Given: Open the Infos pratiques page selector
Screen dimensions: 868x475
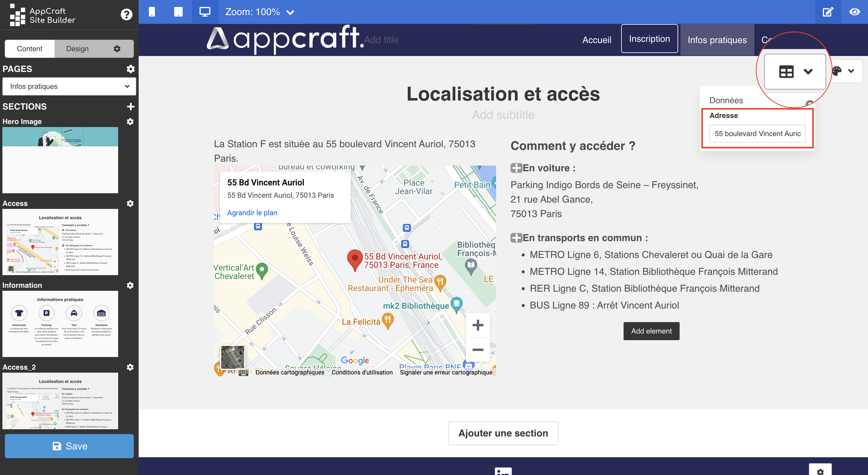Looking at the screenshot, I should pyautogui.click(x=69, y=86).
